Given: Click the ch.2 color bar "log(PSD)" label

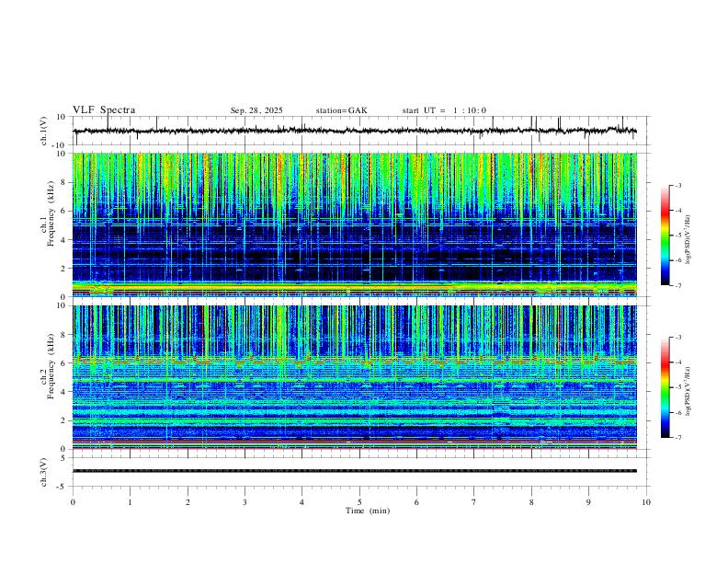Looking at the screenshot, I should click(x=688, y=392).
